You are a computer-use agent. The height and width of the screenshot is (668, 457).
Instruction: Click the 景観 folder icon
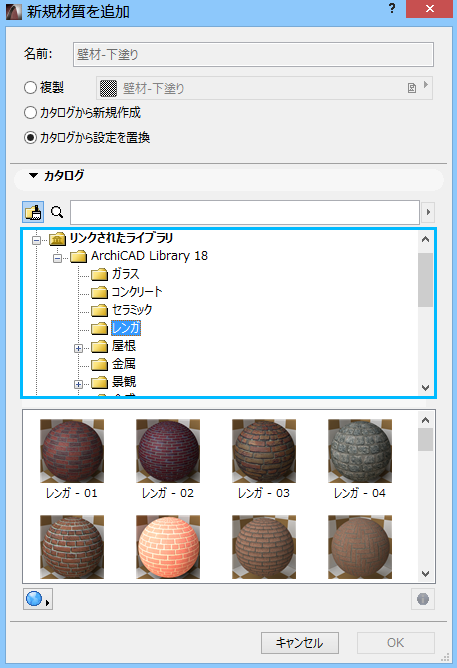click(x=99, y=382)
